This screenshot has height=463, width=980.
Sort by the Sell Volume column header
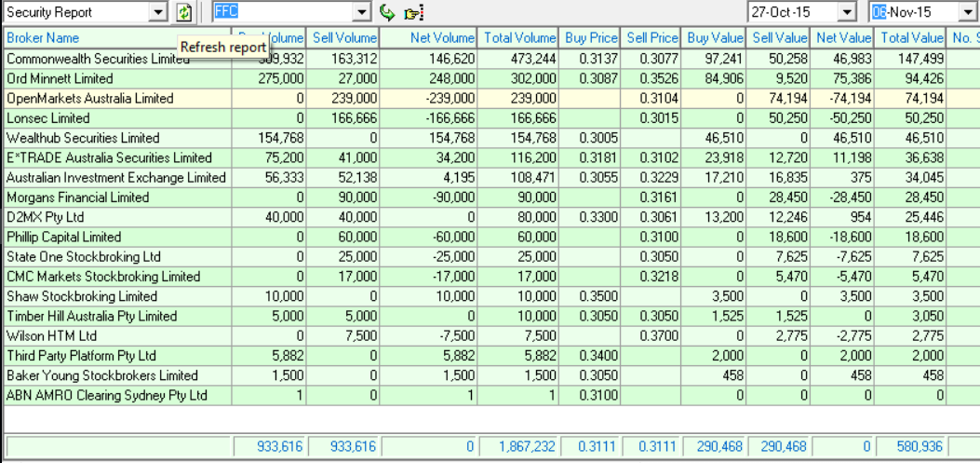(x=343, y=38)
